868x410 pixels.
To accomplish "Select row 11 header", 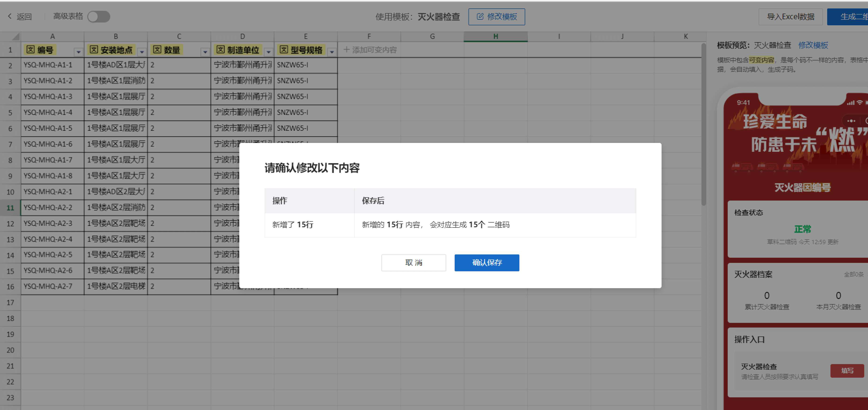I will click(10, 208).
